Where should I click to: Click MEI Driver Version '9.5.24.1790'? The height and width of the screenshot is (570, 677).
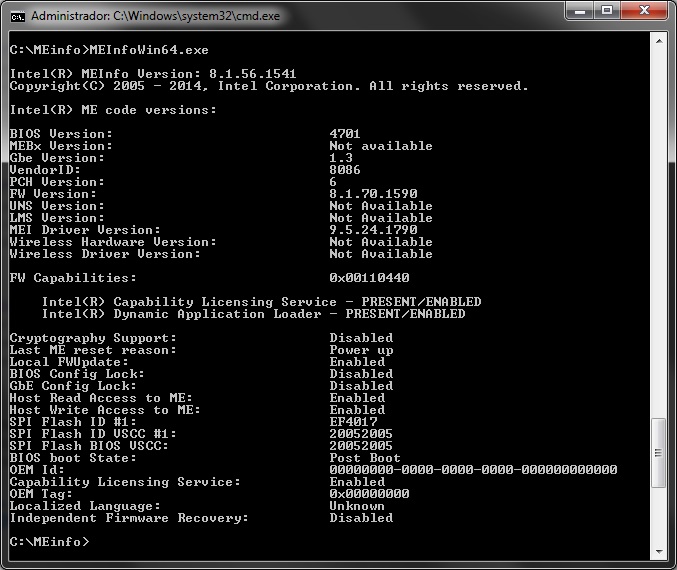coord(373,230)
